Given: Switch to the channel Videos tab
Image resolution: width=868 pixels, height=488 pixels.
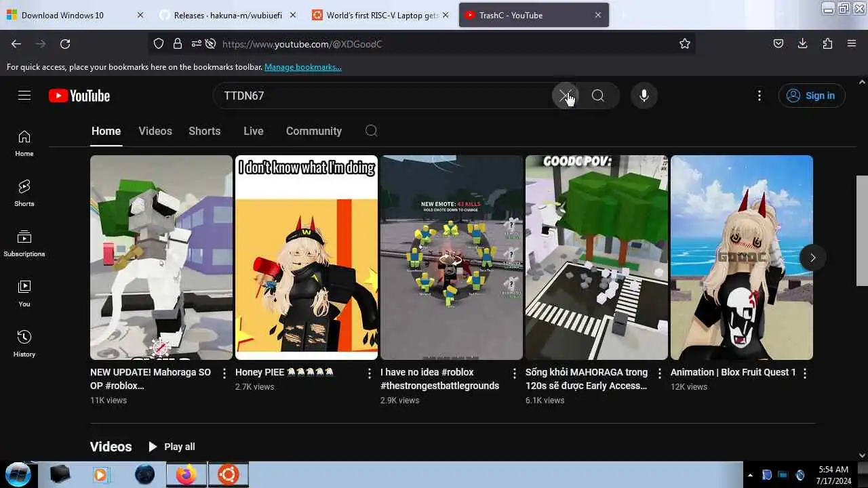Looking at the screenshot, I should click(x=155, y=131).
